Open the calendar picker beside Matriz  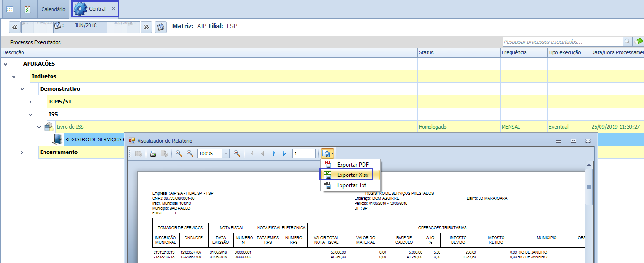click(161, 27)
